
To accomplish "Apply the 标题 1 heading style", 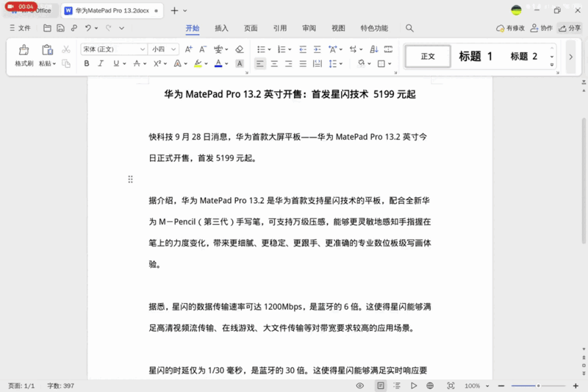I will click(x=476, y=57).
